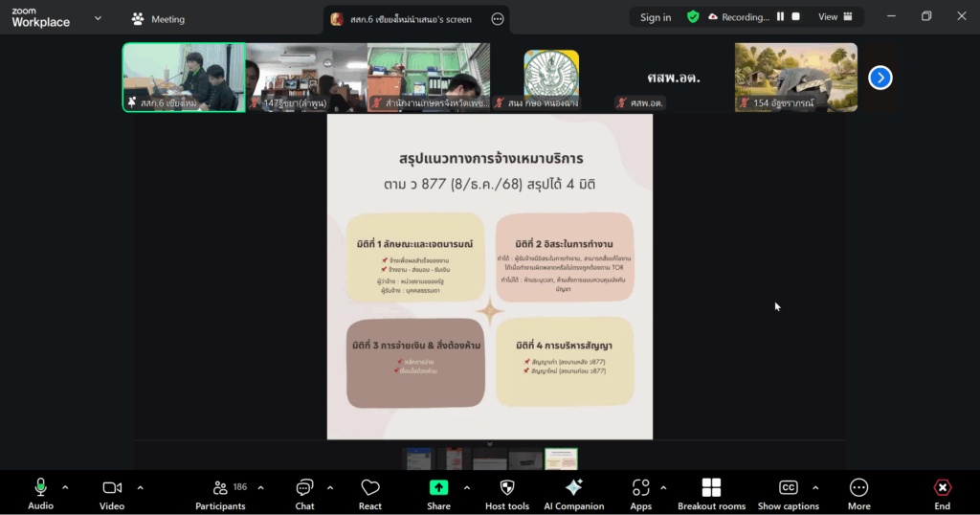
Task: Open screen share options ellipsis menu
Action: pos(497,19)
